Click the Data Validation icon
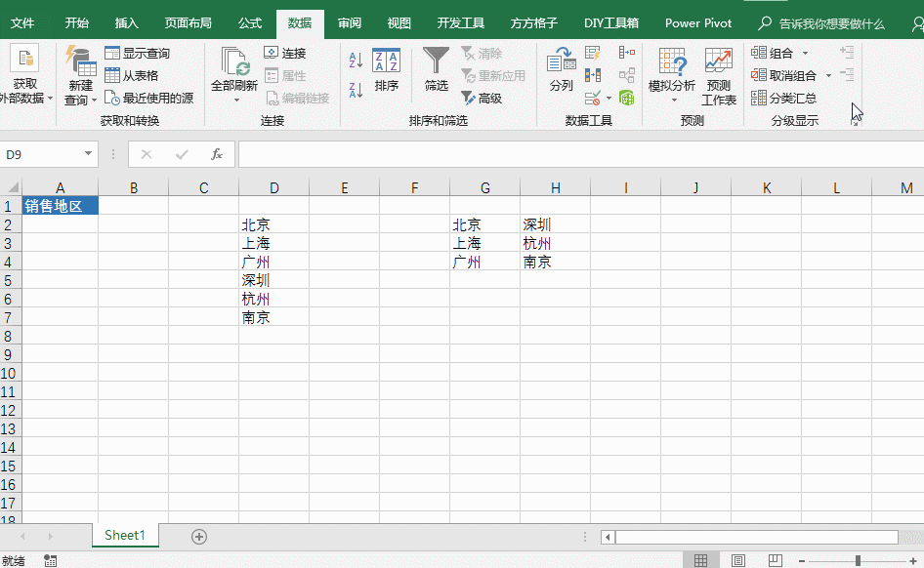The width and height of the screenshot is (924, 568). tap(593, 98)
